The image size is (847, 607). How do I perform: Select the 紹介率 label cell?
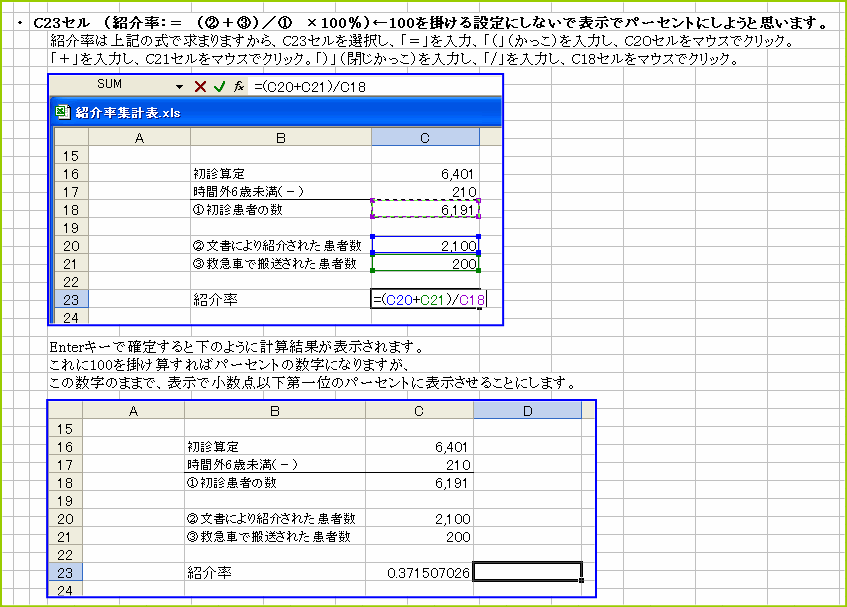(x=280, y=299)
